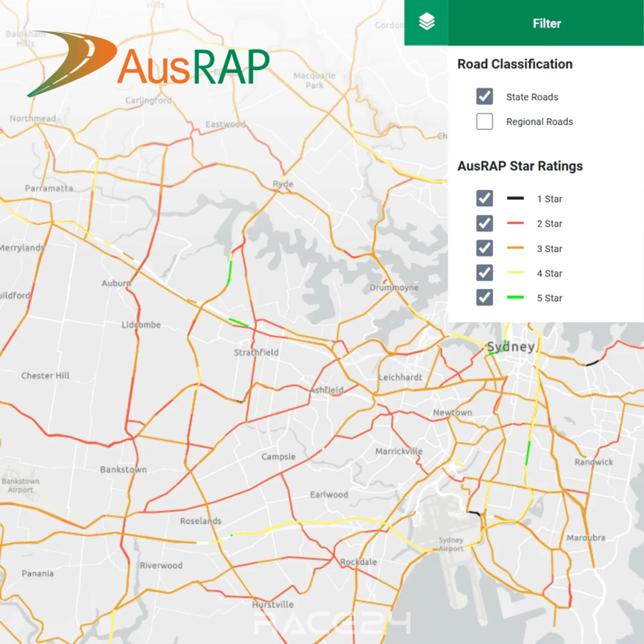
Task: Select the Regional Roads label text
Action: click(x=539, y=122)
